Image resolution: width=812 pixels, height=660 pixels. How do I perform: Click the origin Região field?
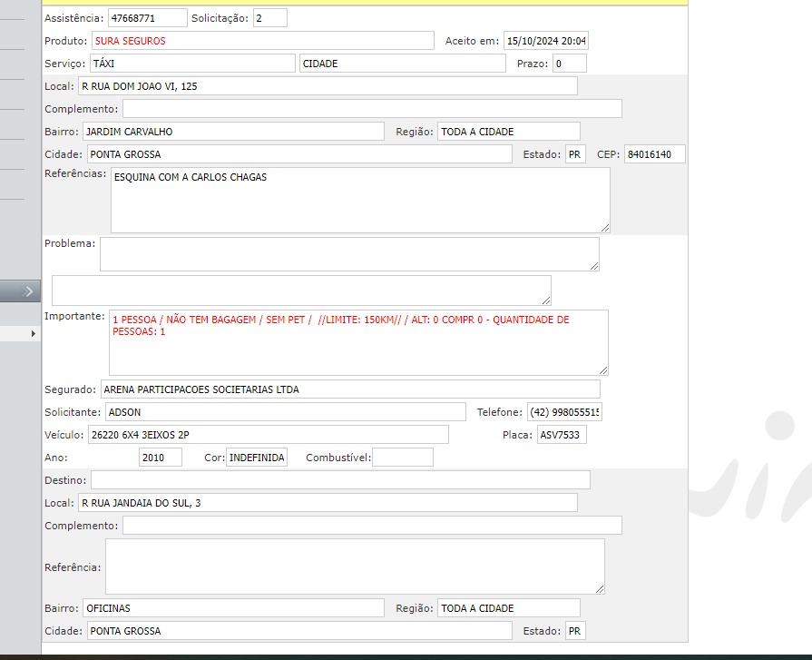point(509,132)
